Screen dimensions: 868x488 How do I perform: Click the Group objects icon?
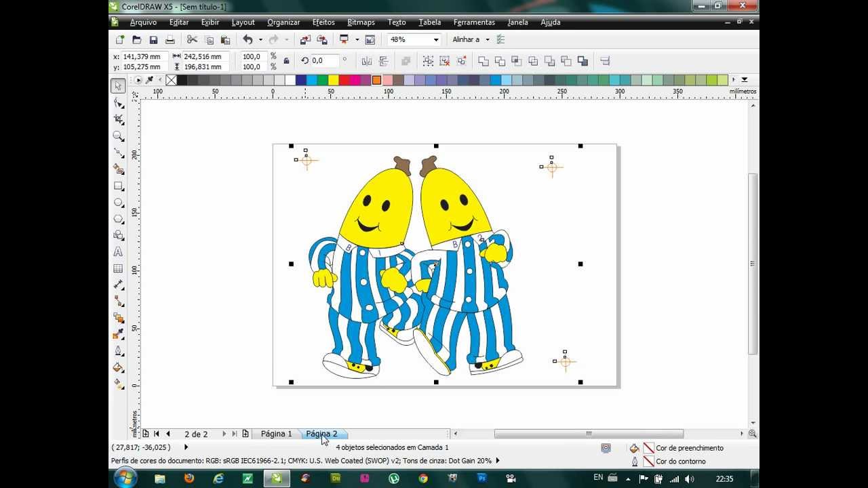point(429,61)
